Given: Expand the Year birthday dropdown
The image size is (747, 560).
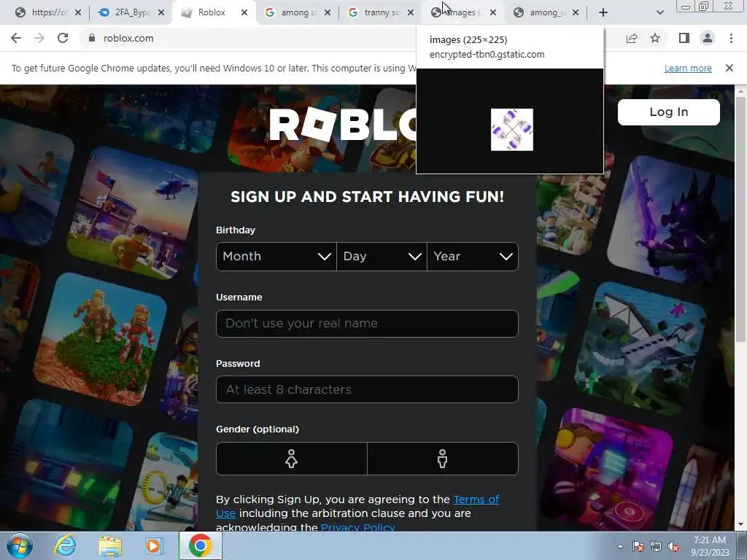Looking at the screenshot, I should click(x=473, y=256).
